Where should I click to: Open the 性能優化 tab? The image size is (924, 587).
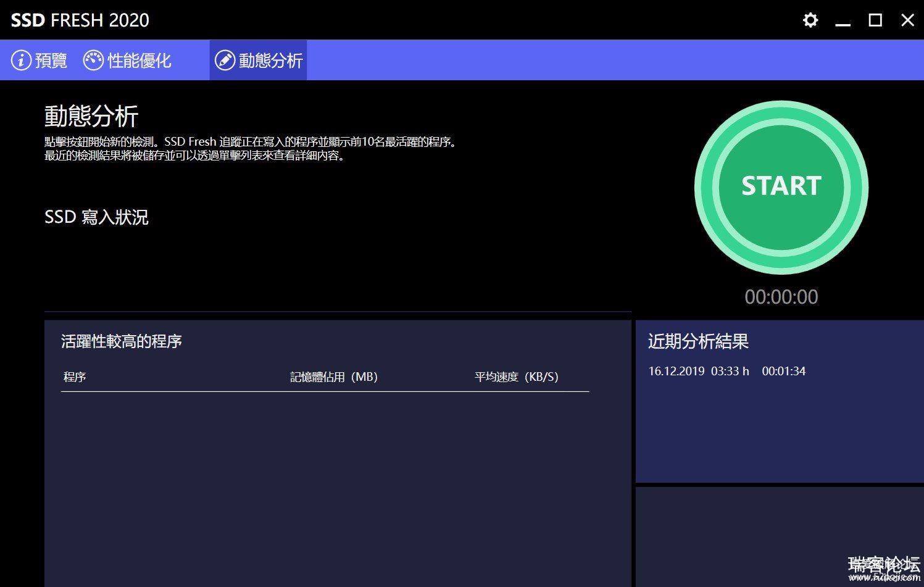tap(139, 60)
